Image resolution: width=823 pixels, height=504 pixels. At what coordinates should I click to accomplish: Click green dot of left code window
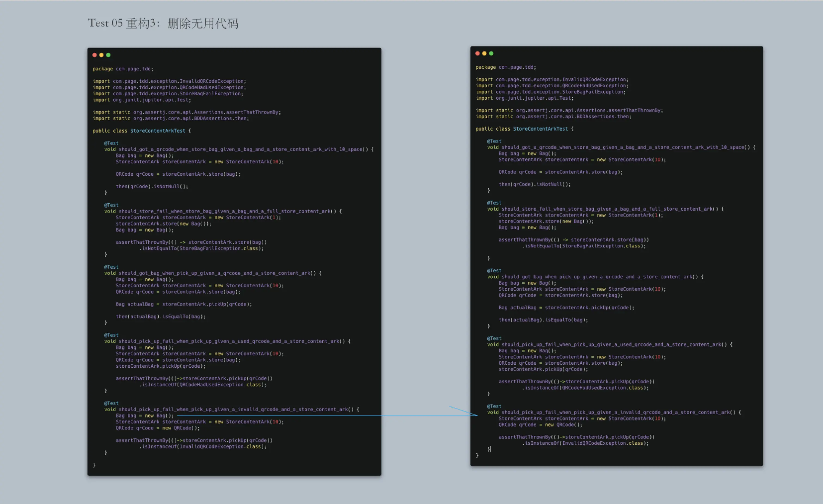(108, 55)
